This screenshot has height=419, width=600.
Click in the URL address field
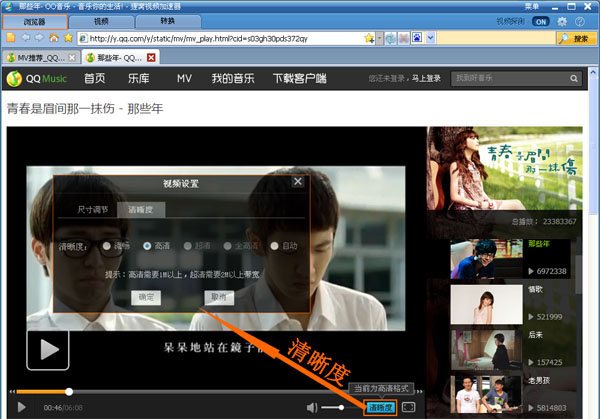[226, 38]
